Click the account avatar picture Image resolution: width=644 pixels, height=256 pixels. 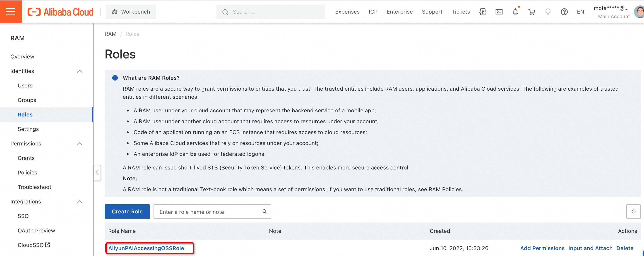[x=639, y=12]
